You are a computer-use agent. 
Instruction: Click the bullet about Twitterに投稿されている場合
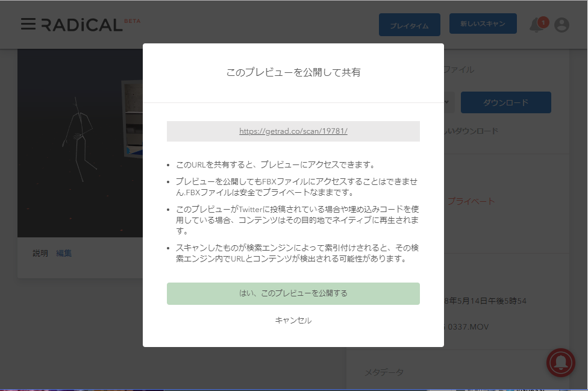coord(297,220)
